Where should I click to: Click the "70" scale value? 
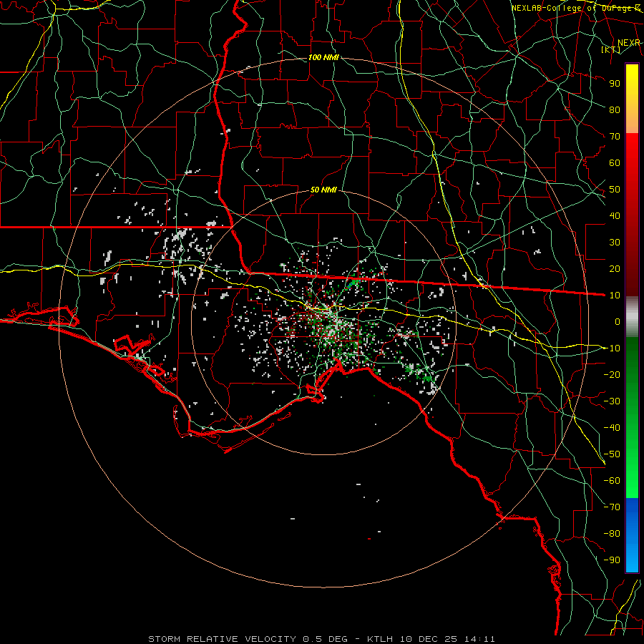pos(615,137)
